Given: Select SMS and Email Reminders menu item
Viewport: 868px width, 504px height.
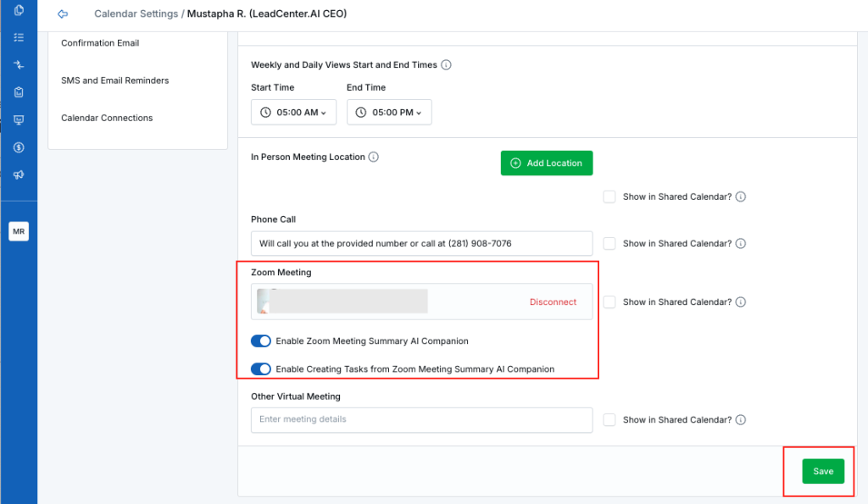Looking at the screenshot, I should tap(114, 80).
